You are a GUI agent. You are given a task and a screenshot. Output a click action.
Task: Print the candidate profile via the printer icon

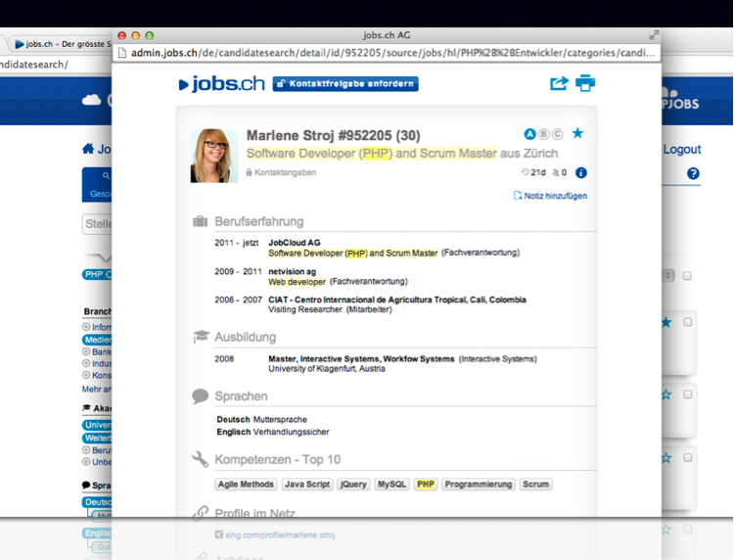(585, 83)
